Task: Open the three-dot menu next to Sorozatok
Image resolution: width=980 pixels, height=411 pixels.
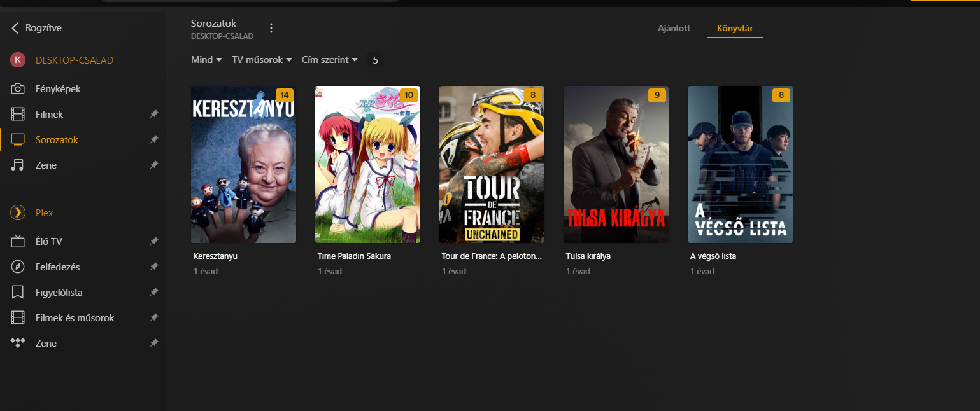Action: tap(271, 29)
